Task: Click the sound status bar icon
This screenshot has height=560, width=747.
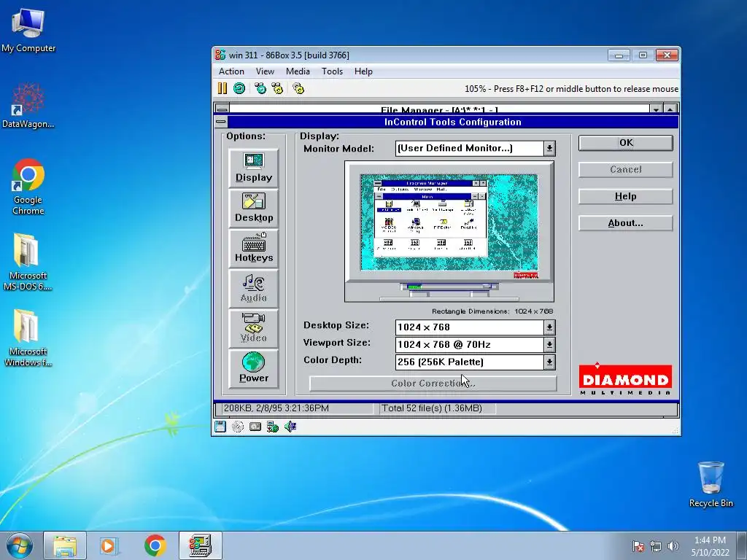Action: [290, 427]
